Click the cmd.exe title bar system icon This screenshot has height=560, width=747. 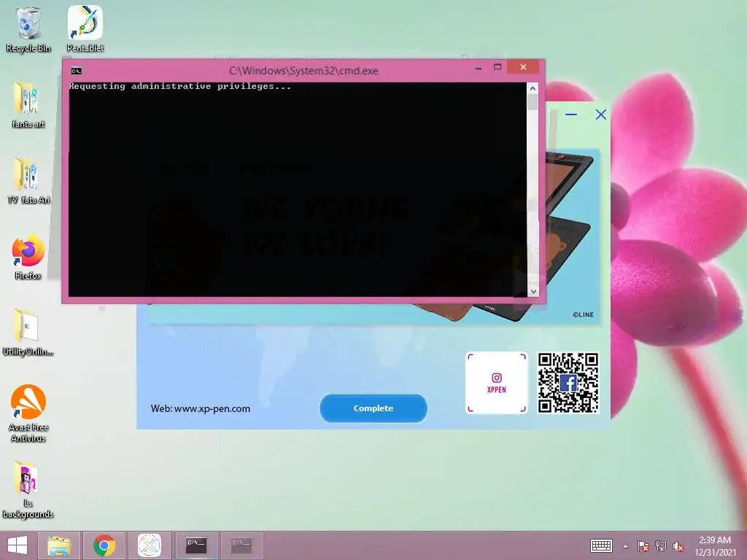[76, 71]
